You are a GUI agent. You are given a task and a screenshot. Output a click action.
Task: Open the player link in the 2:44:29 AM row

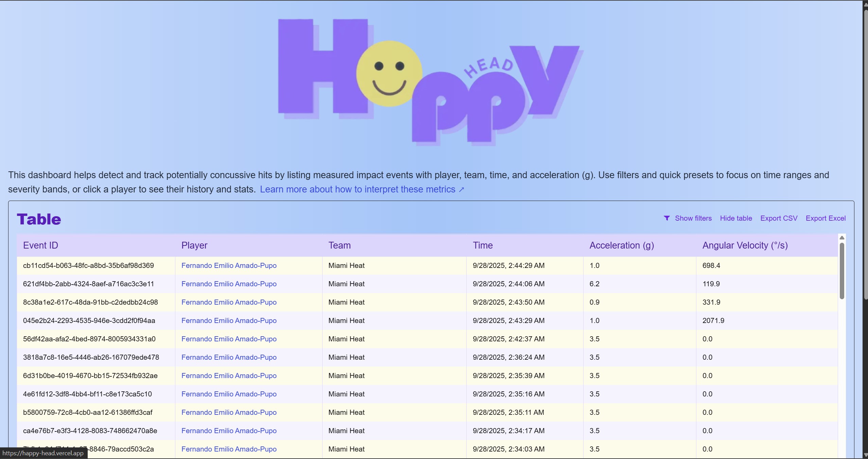click(x=229, y=266)
